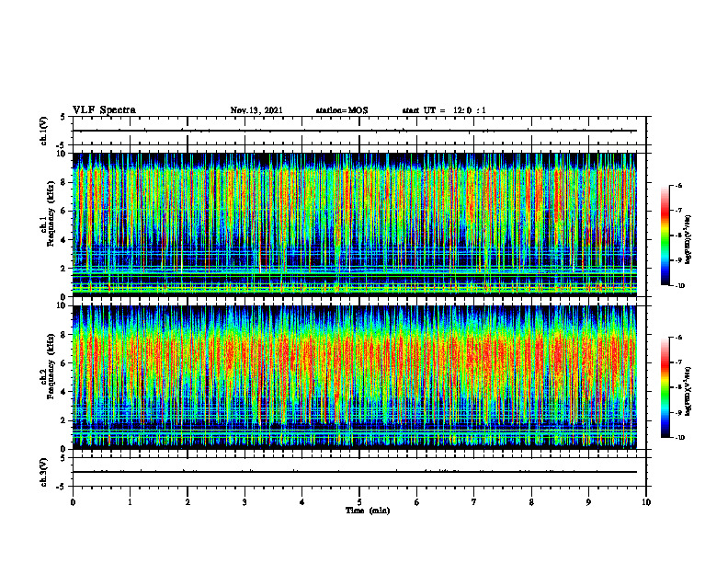Select the date text "Nov.13, 2021"

[x=256, y=110]
